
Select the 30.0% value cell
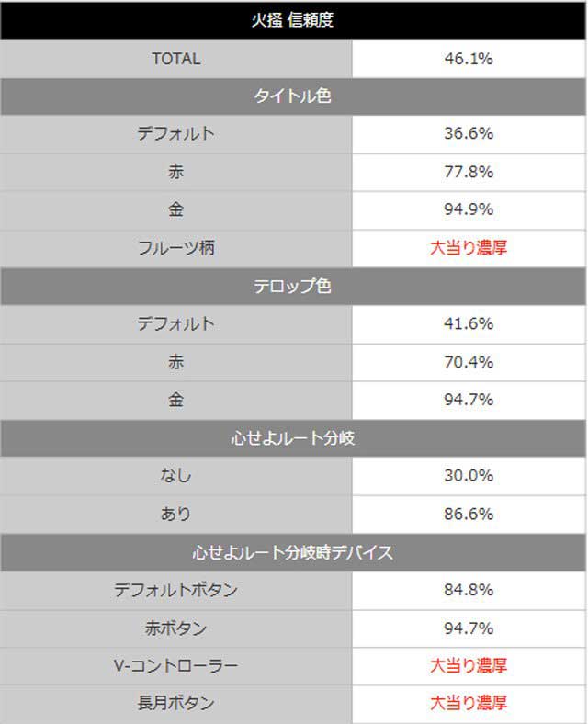click(x=469, y=476)
